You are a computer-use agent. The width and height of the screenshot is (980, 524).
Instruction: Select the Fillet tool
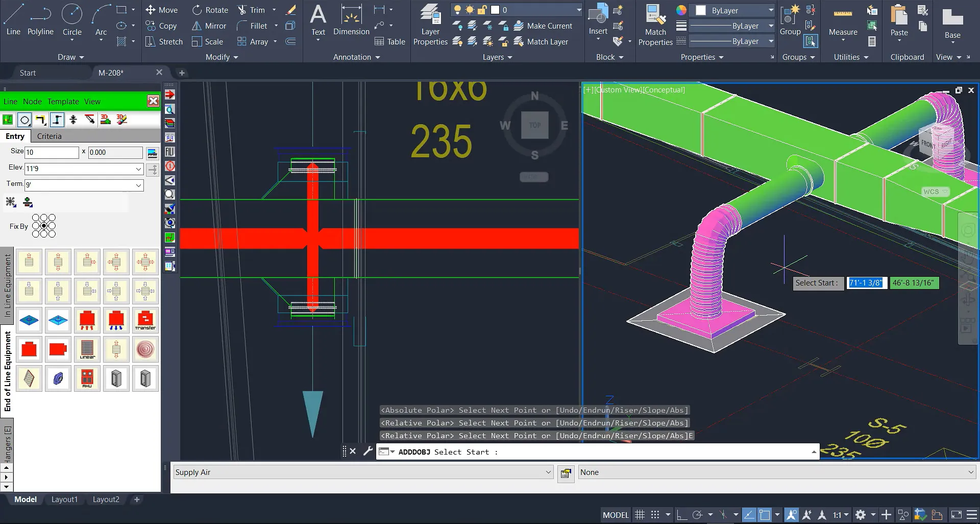[258, 26]
